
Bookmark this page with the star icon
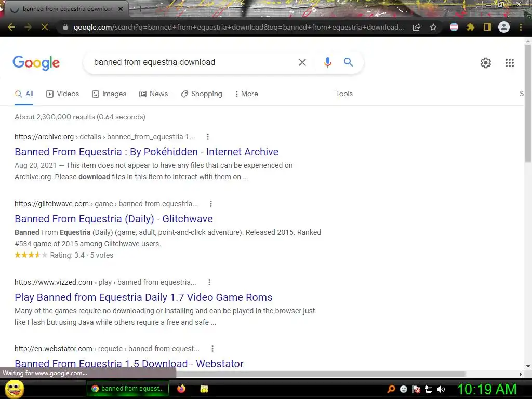coord(433,27)
